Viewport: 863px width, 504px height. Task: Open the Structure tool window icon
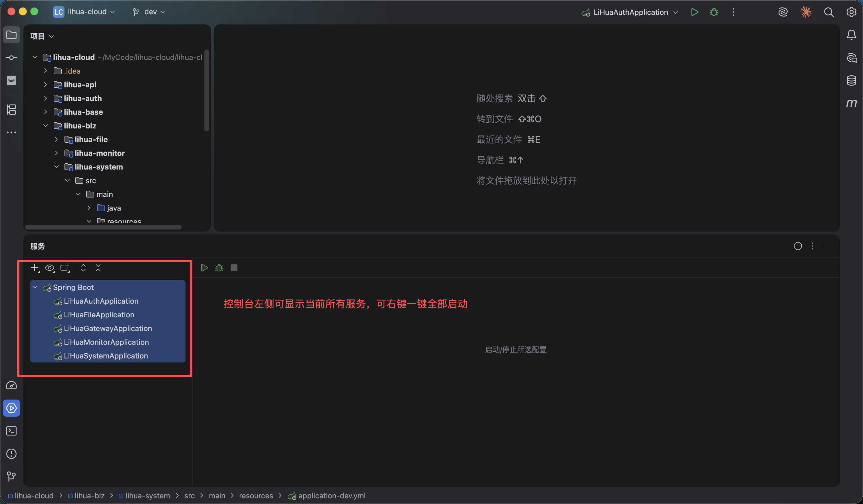[x=11, y=110]
